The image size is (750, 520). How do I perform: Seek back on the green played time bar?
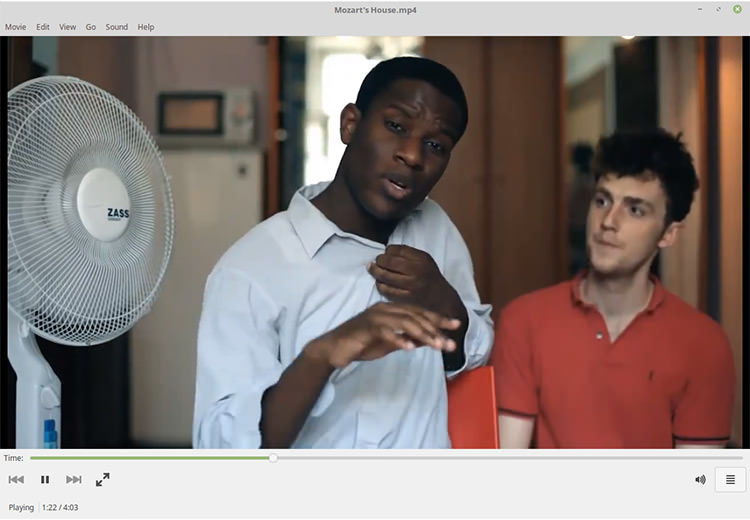(149, 458)
